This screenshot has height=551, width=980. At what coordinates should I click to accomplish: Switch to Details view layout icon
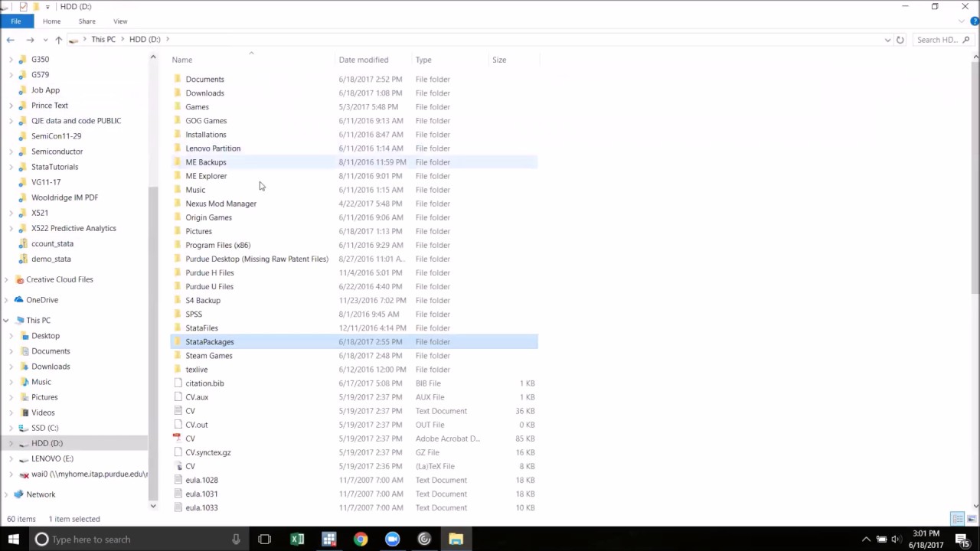coord(957,519)
